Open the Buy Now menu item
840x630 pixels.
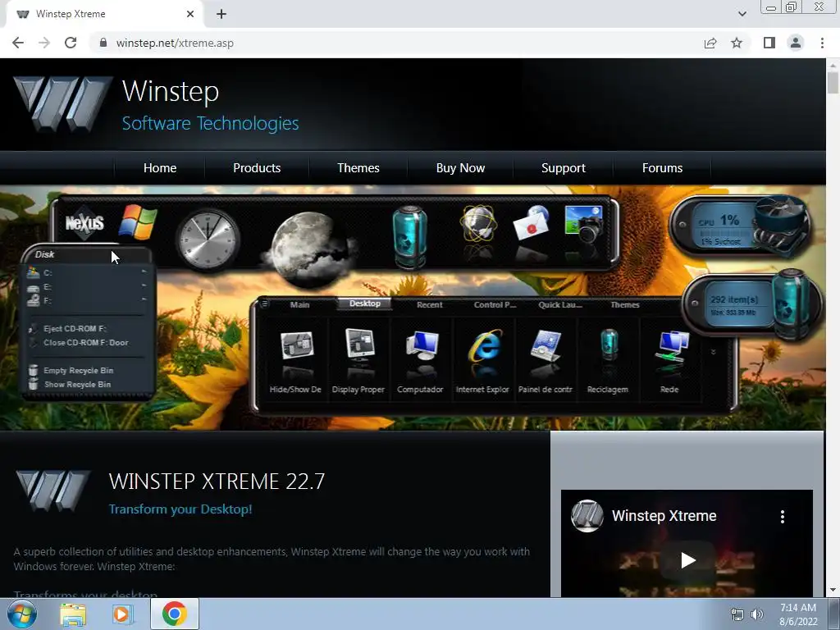pos(460,167)
